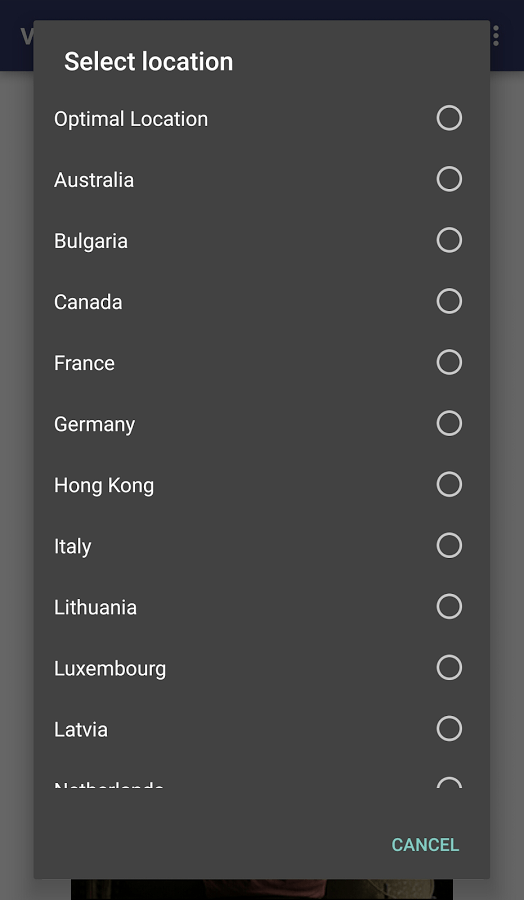Image resolution: width=524 pixels, height=900 pixels.
Task: Choose the Germany radio button
Action: (449, 423)
